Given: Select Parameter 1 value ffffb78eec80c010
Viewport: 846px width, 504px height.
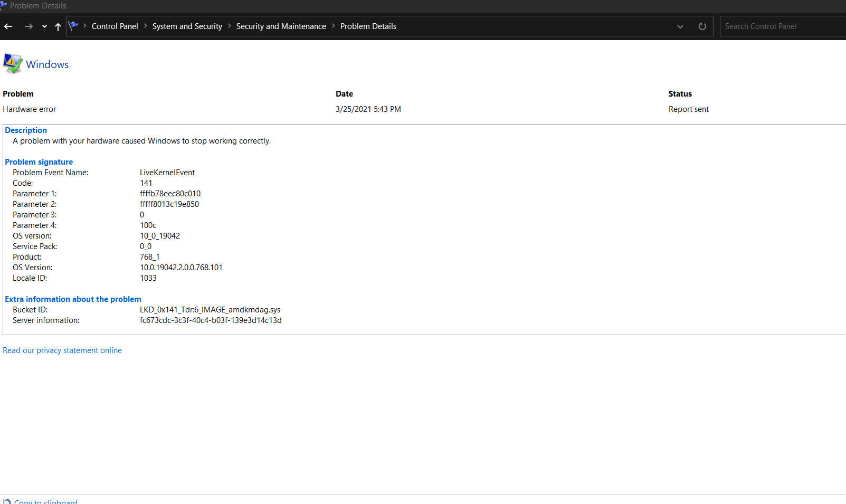Looking at the screenshot, I should pyautogui.click(x=170, y=194).
